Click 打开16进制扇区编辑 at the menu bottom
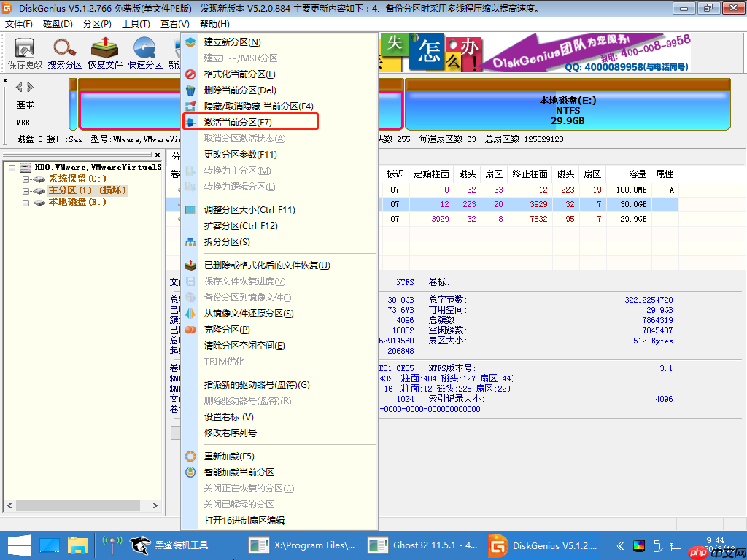747x560 pixels. pyautogui.click(x=248, y=521)
